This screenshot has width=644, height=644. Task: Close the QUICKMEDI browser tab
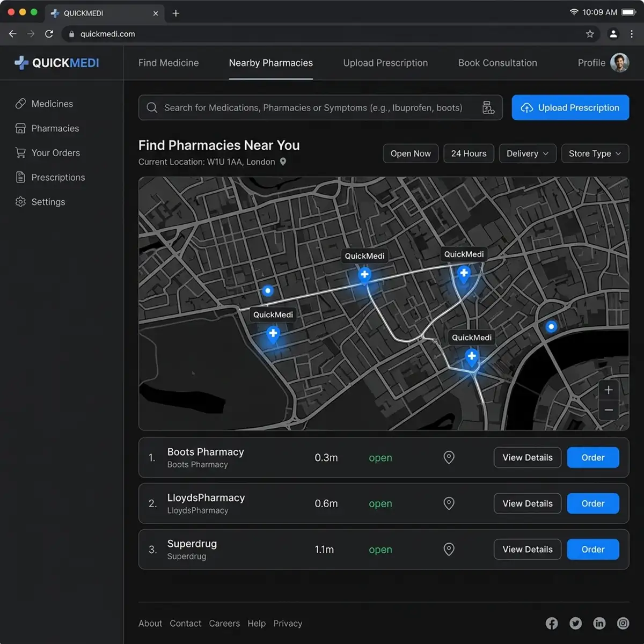(x=156, y=13)
